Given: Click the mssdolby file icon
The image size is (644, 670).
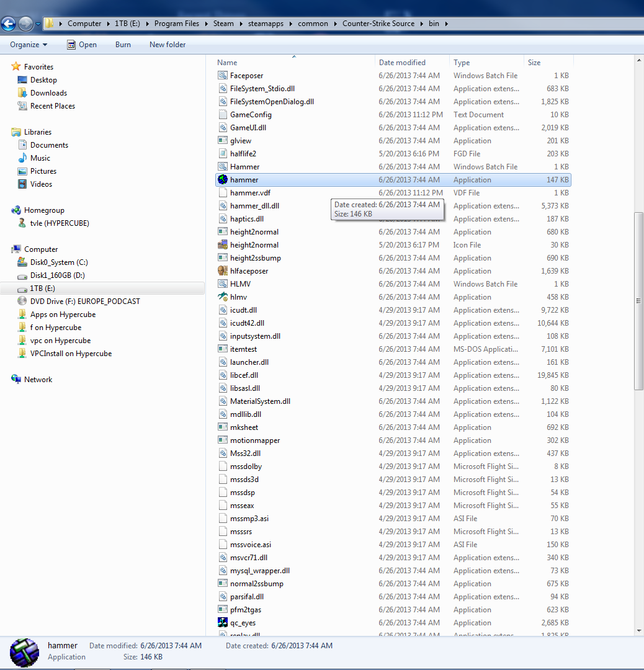Looking at the screenshot, I should (223, 466).
